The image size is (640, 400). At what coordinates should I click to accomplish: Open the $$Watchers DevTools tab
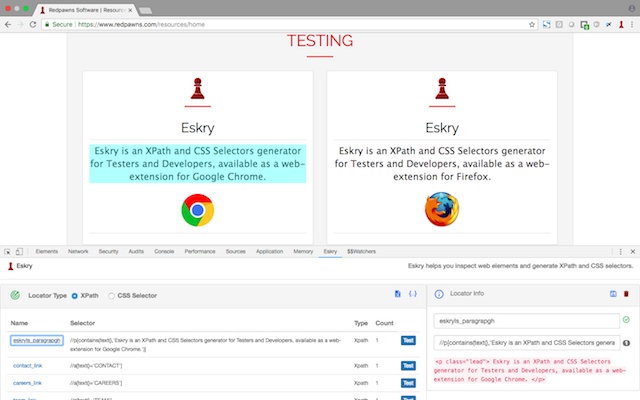tap(361, 251)
